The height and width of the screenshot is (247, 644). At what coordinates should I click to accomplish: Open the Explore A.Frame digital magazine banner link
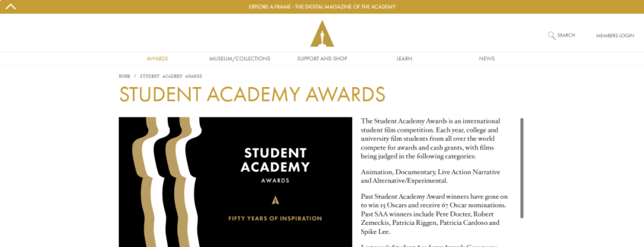pos(322,7)
